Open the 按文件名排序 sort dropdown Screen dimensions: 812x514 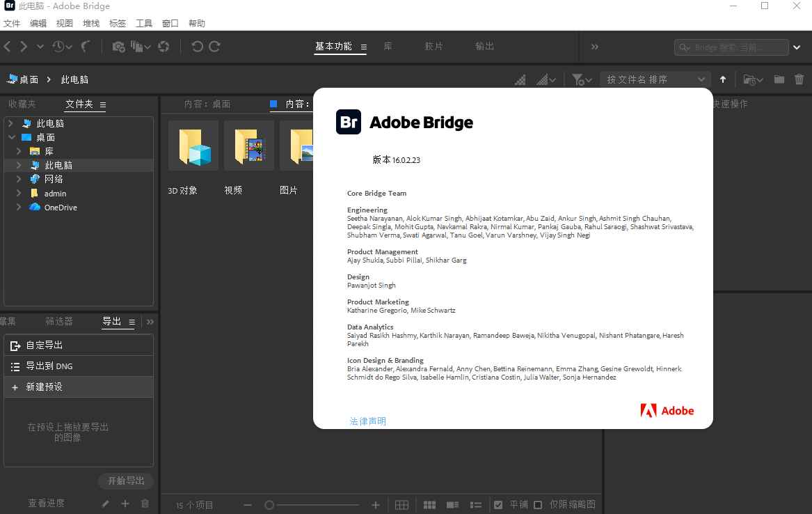click(655, 79)
